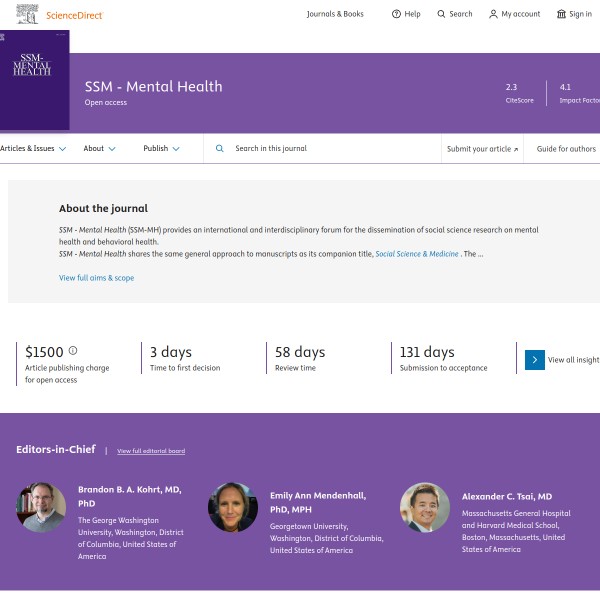Expand the Articles & Issues dropdown
Viewport: 600px width, 600px height.
pos(33,149)
